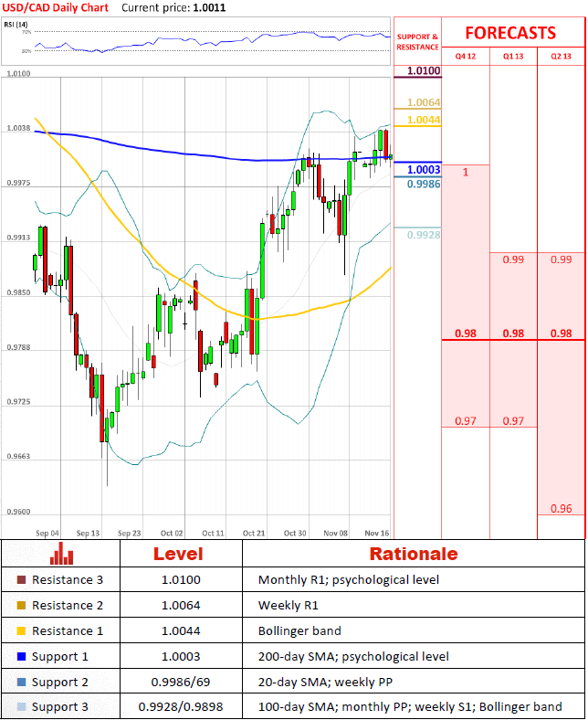The width and height of the screenshot is (588, 720).
Task: Click the 1.0044 Bollinger band level label
Action: point(424,121)
